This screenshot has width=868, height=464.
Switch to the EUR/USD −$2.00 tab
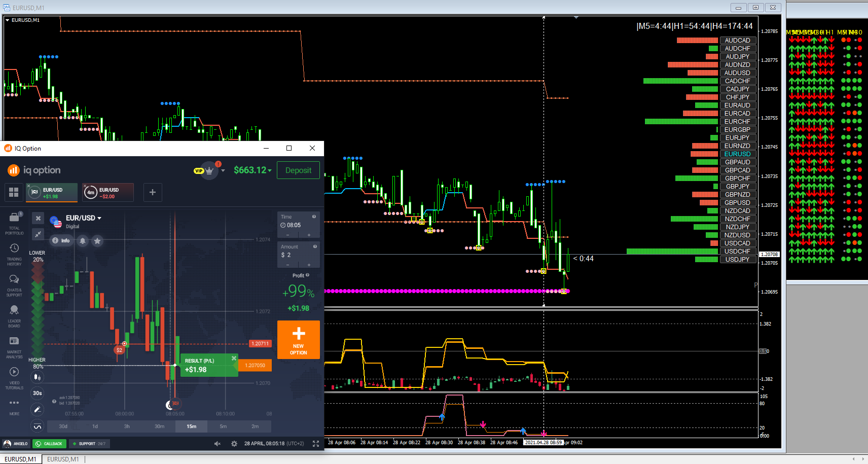tap(108, 193)
